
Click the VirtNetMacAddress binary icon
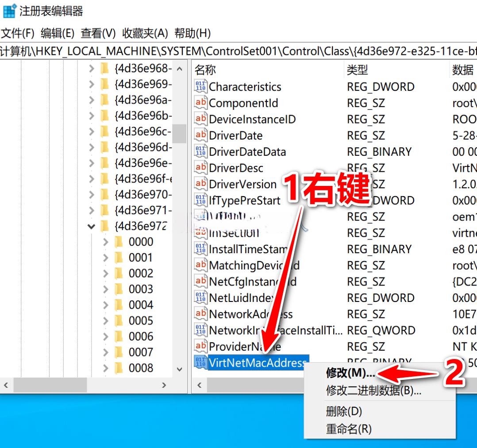click(x=200, y=363)
